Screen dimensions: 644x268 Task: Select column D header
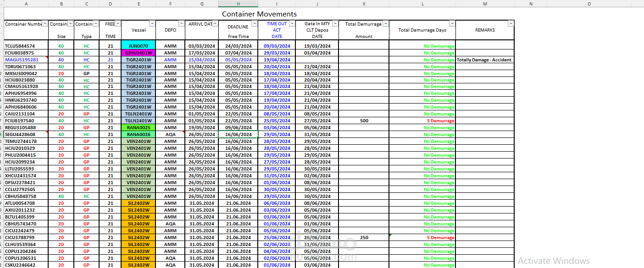(x=110, y=4)
